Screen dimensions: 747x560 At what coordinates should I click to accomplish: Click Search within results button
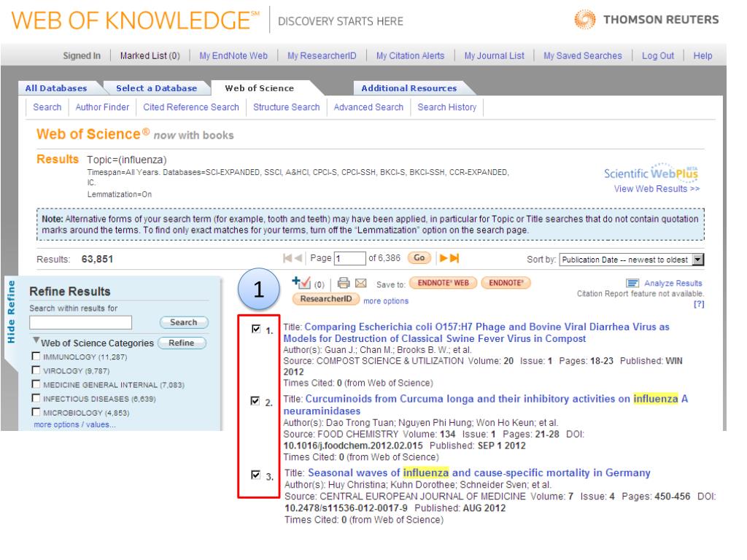click(183, 322)
